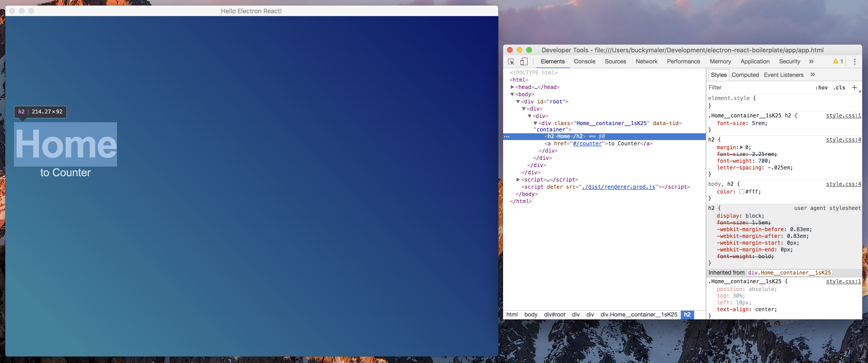
Task: Toggle the :hov element state button
Action: pyautogui.click(x=822, y=87)
